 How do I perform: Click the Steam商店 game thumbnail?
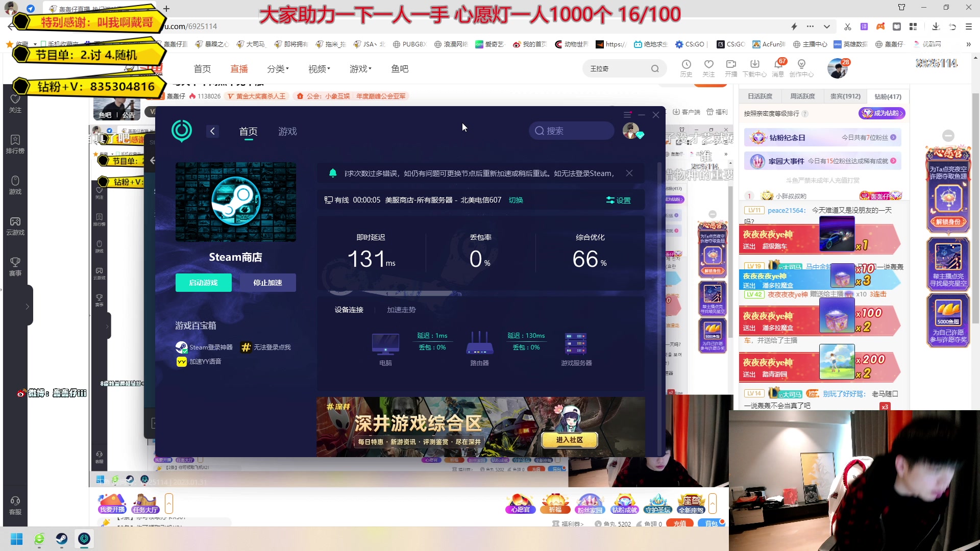[236, 202]
